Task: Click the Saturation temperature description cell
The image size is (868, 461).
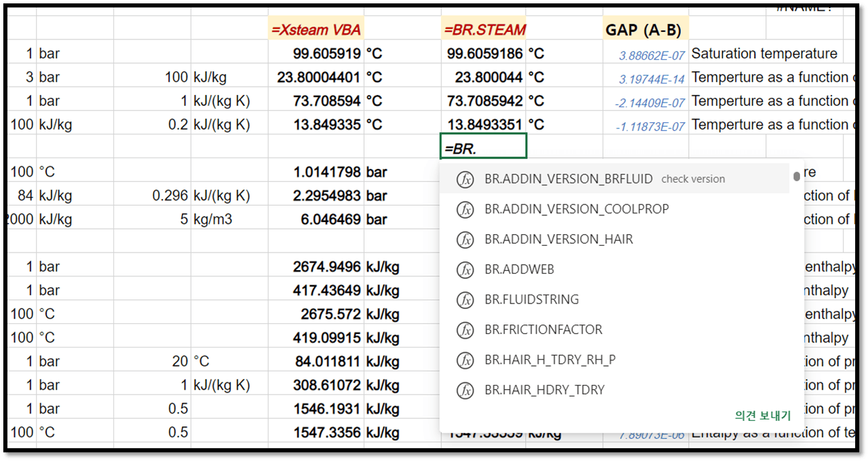Action: 764,54
